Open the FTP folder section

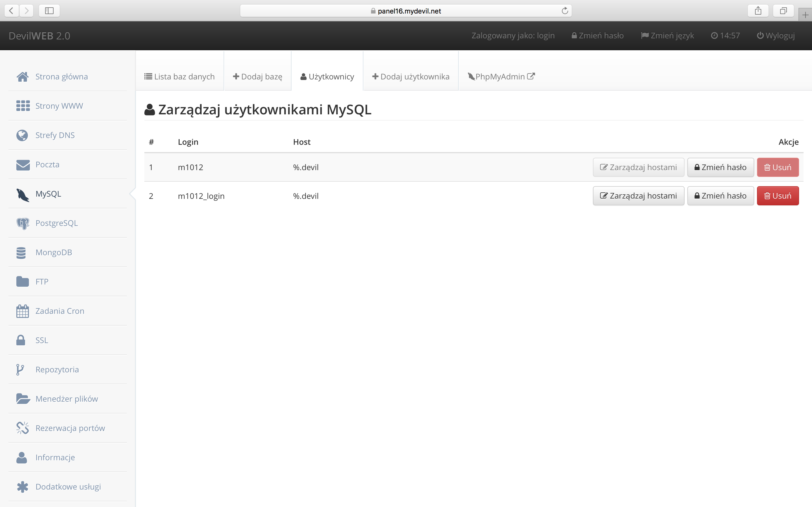point(42,281)
